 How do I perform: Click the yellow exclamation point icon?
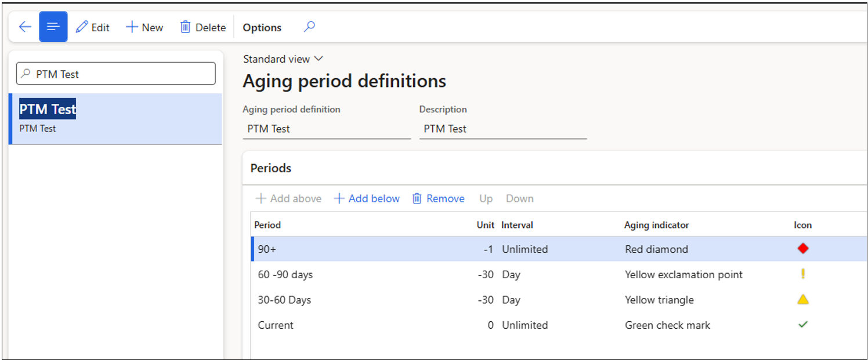(802, 274)
